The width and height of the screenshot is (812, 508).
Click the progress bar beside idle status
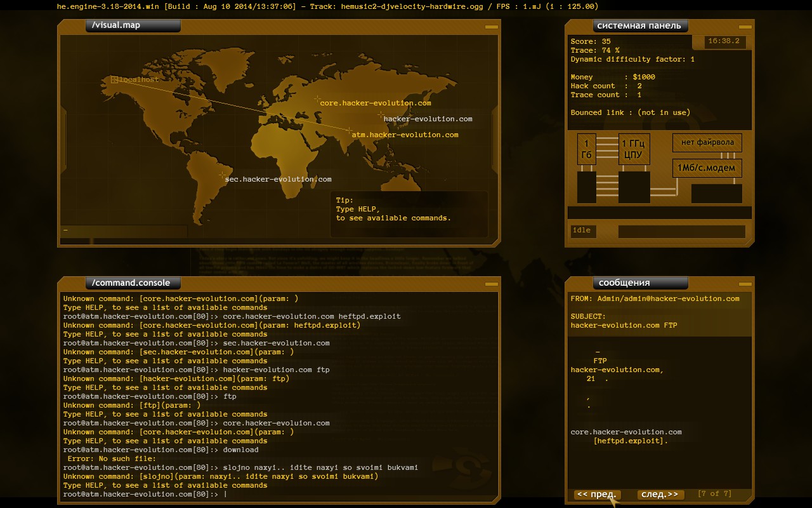[682, 232]
